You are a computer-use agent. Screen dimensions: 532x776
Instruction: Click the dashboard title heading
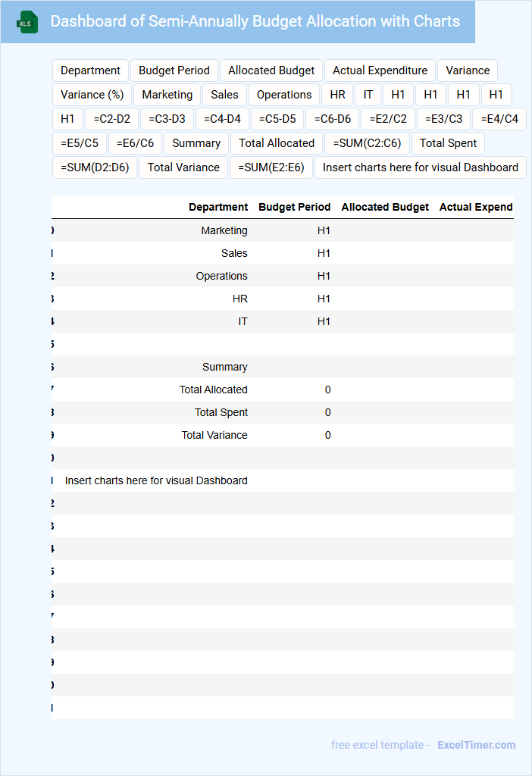(255, 21)
